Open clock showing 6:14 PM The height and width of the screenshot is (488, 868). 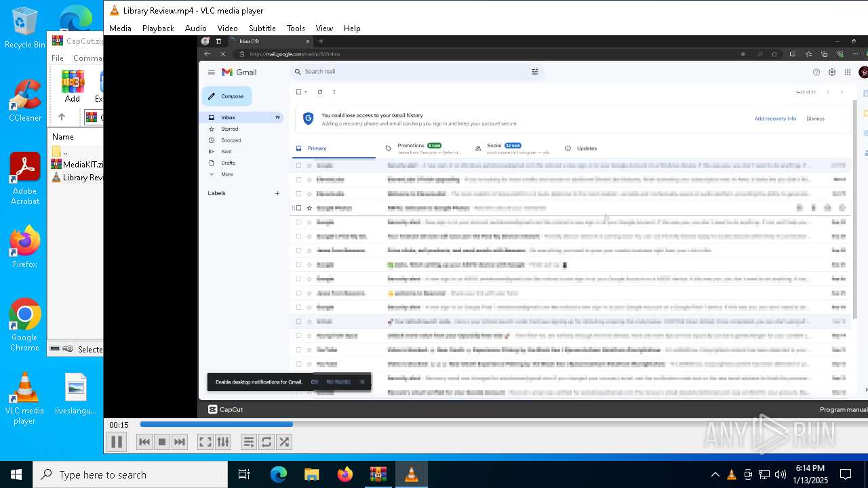pyautogui.click(x=810, y=474)
